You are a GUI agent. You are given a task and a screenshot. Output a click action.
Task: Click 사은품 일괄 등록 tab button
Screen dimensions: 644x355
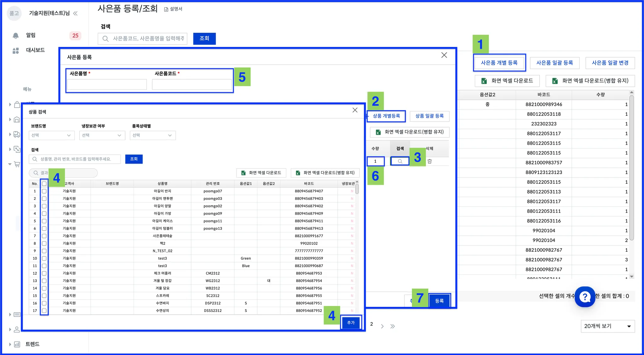pos(554,63)
